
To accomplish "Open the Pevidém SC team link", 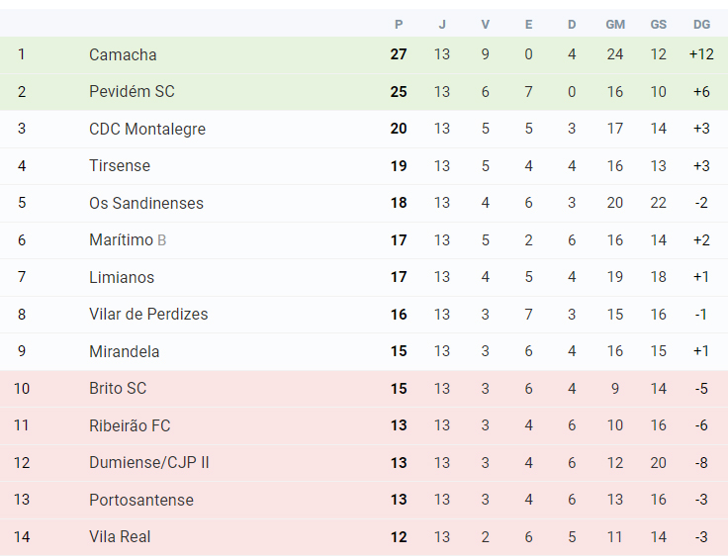I will [132, 91].
